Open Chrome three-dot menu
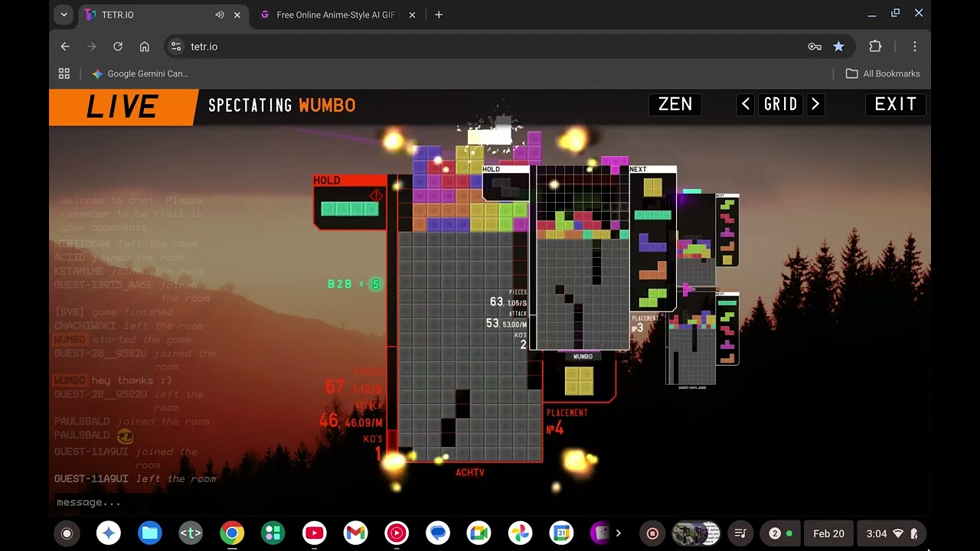The width and height of the screenshot is (980, 551). pos(914,47)
